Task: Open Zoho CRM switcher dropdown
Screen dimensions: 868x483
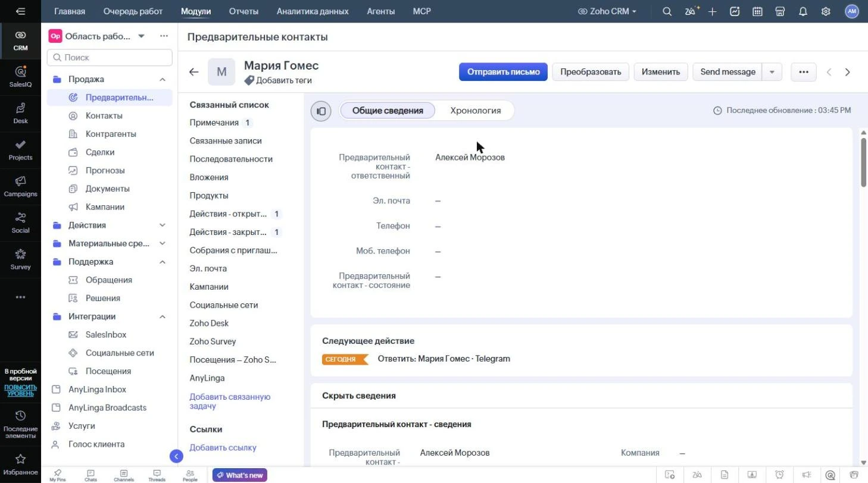Action: [607, 11]
